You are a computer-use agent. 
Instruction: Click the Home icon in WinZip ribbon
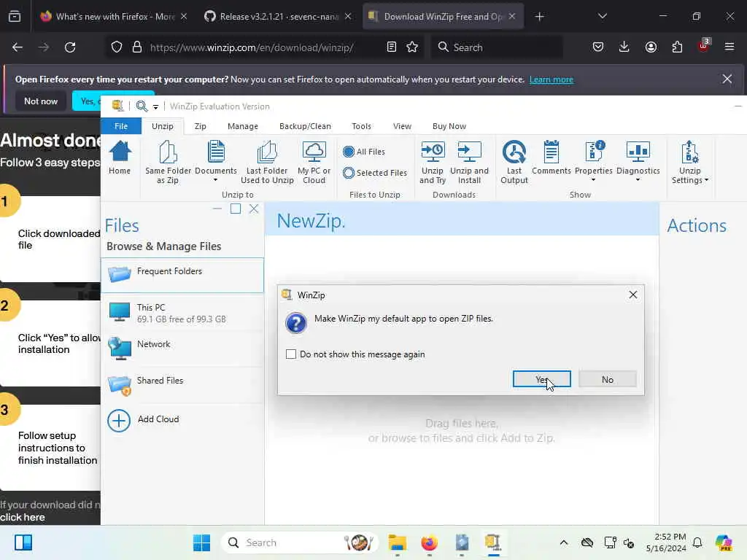pyautogui.click(x=120, y=157)
